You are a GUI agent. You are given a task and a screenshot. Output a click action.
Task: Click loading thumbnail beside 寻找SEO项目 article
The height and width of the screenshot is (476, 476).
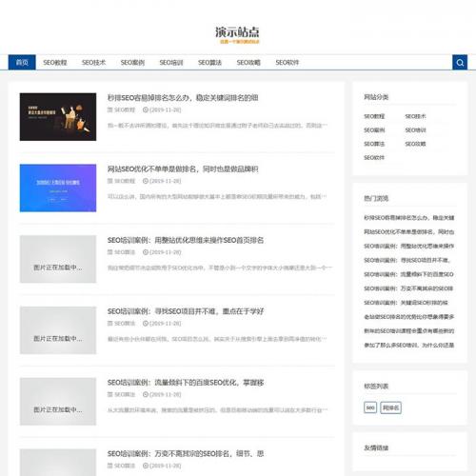(x=58, y=330)
